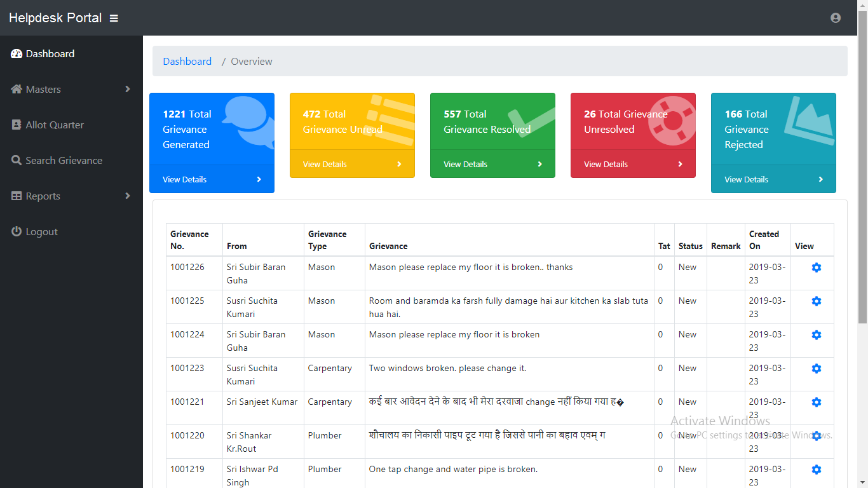The width and height of the screenshot is (868, 488).
Task: Open Dashboard in the sidebar
Action: coord(71,54)
